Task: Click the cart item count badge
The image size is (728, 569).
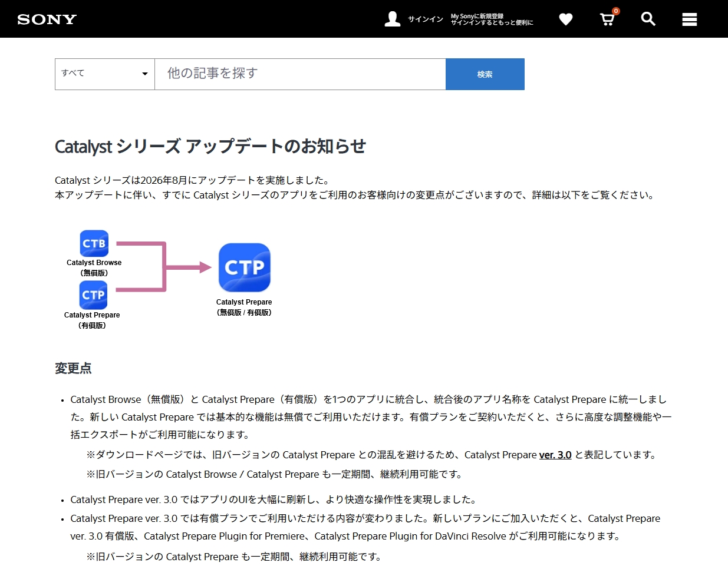Action: [616, 11]
